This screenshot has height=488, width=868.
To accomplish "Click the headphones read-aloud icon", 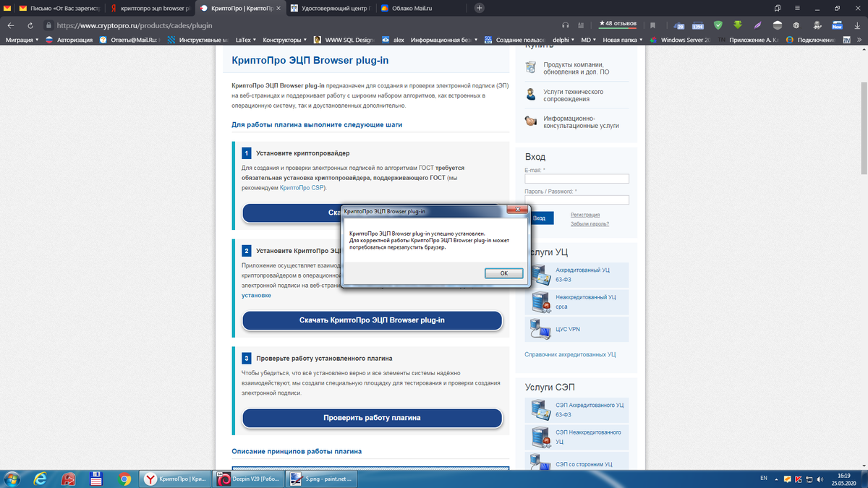I will click(x=566, y=25).
